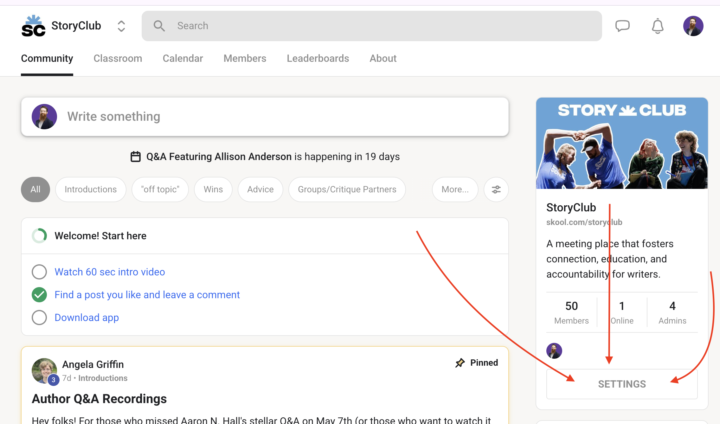Open the Calendar tab
This screenshot has width=720, height=424.
183,58
